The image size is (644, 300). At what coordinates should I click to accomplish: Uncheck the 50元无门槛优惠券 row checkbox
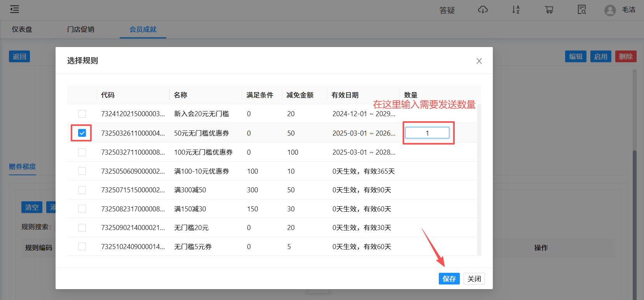click(82, 133)
